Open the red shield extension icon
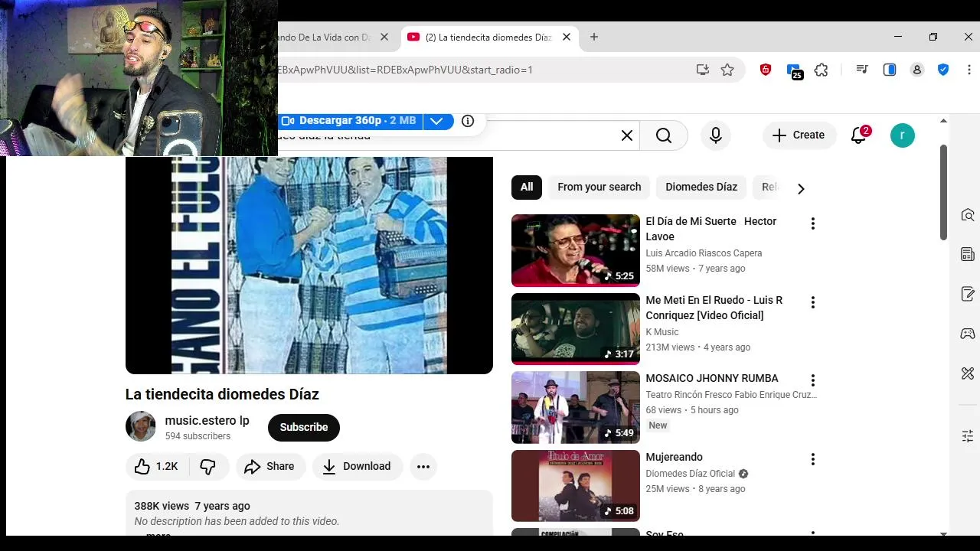980x551 pixels. tap(765, 70)
